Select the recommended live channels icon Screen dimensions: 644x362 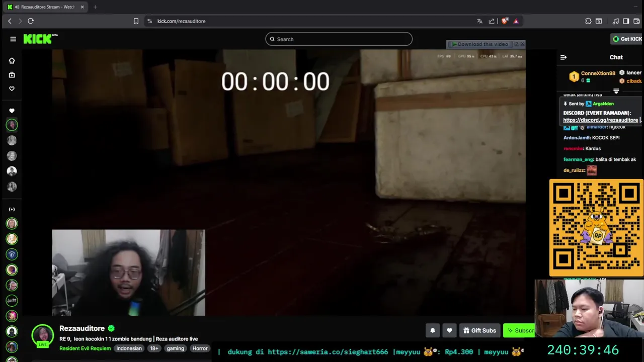[12, 209]
